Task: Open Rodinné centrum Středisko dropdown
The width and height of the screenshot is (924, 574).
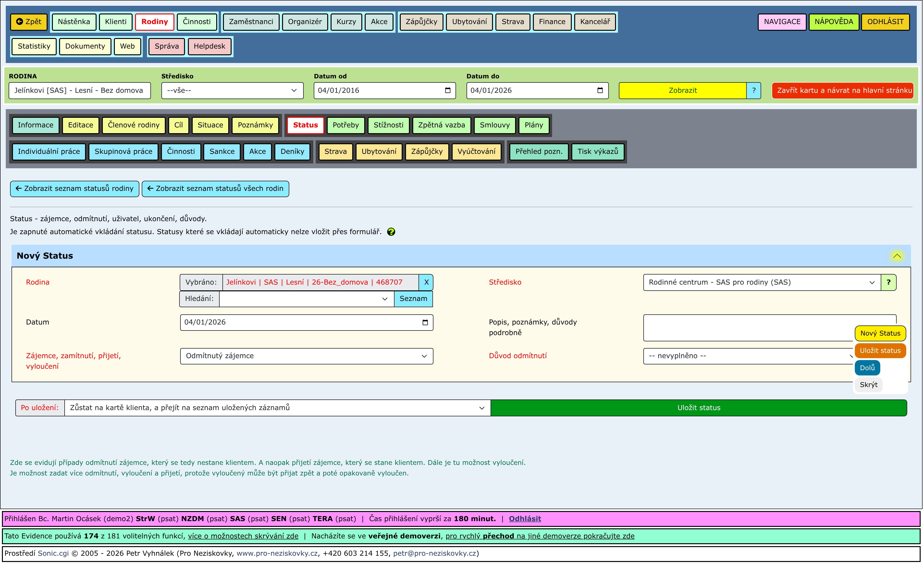Action: (x=762, y=282)
